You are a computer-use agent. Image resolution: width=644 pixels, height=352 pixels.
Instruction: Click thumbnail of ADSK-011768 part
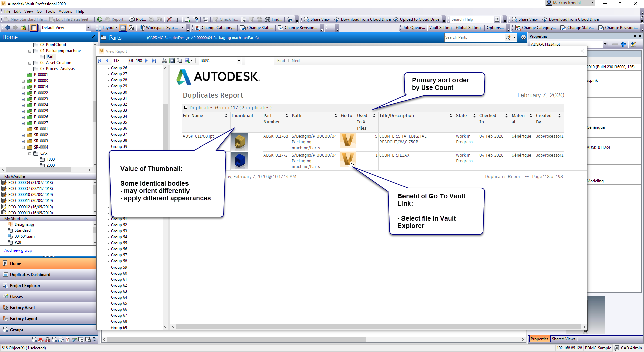coord(239,141)
